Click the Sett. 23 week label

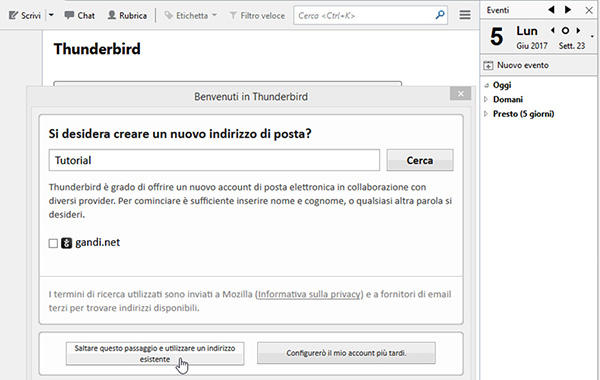pyautogui.click(x=572, y=46)
